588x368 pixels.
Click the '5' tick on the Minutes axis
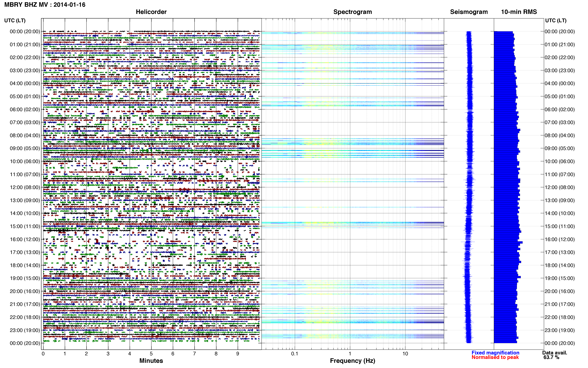click(151, 353)
